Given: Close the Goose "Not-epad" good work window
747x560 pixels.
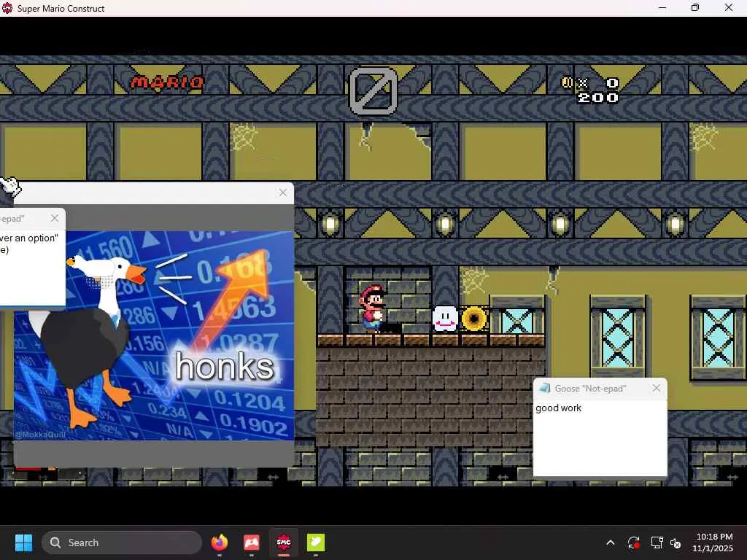Looking at the screenshot, I should 657,388.
